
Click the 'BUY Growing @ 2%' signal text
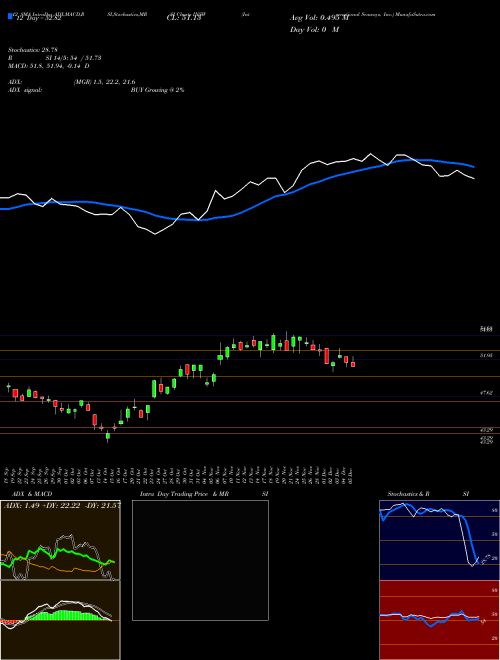[x=157, y=90]
